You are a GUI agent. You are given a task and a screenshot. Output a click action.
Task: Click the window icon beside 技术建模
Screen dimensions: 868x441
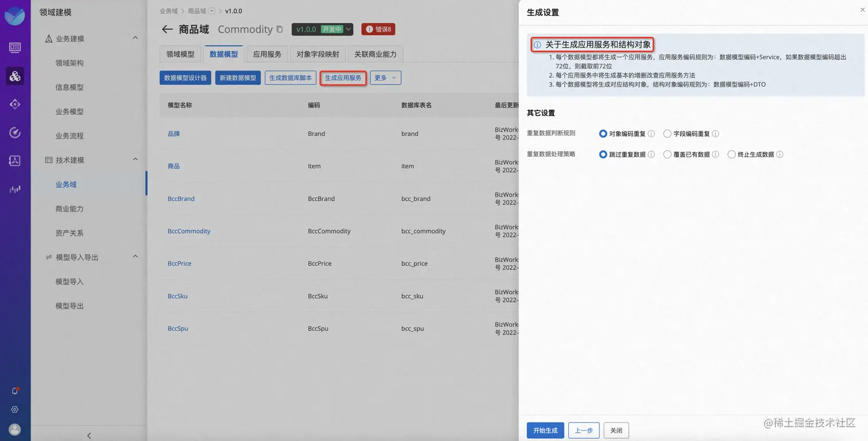[x=49, y=160]
